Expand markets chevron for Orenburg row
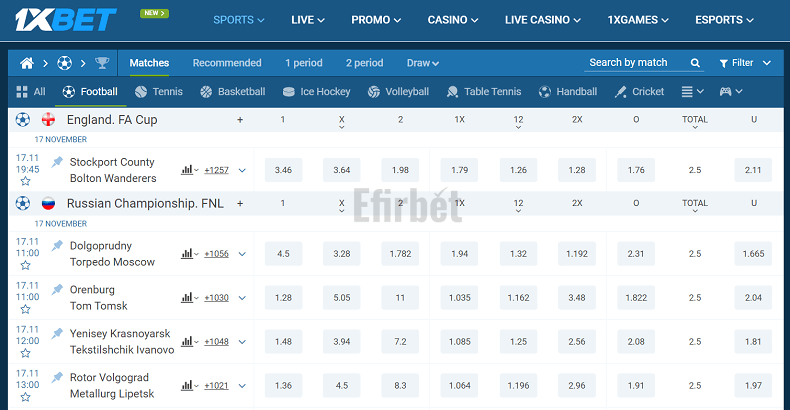 (242, 298)
